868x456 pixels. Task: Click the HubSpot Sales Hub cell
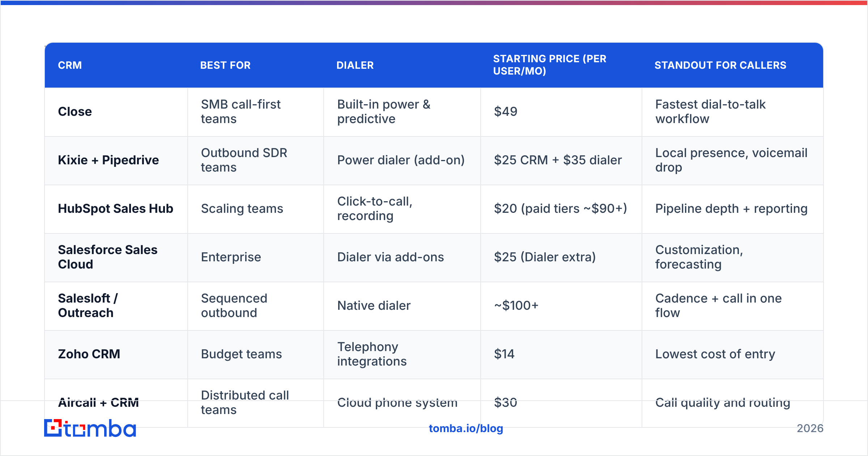116,209
